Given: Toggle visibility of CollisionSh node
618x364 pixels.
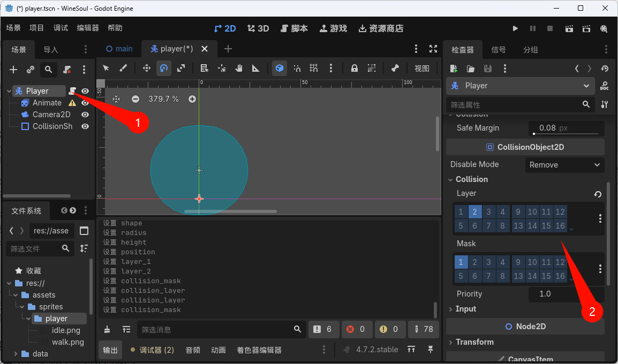Looking at the screenshot, I should pos(85,126).
